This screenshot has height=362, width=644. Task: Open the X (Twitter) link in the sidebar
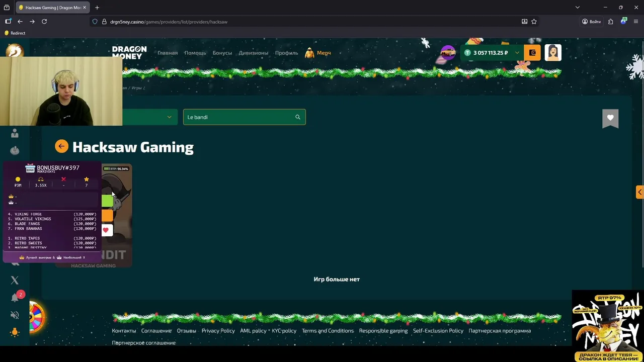coord(15,280)
